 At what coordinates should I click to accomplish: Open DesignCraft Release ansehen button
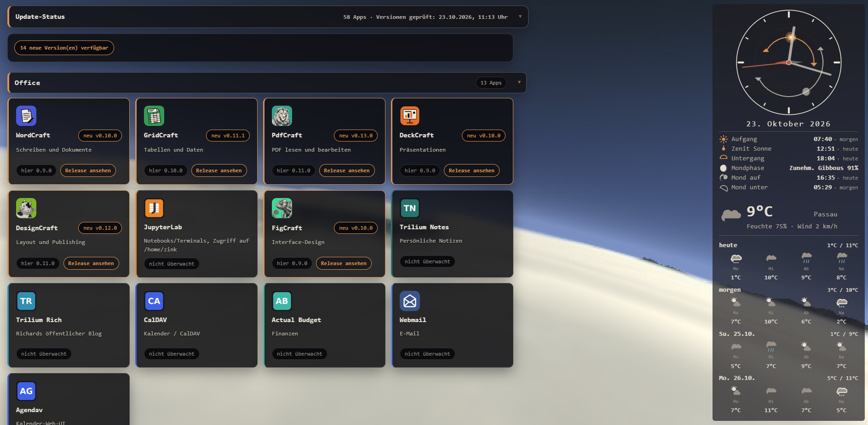(91, 263)
